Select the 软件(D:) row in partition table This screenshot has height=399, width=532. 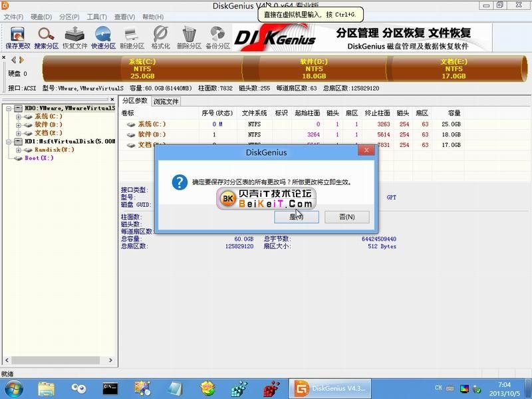tap(292, 135)
